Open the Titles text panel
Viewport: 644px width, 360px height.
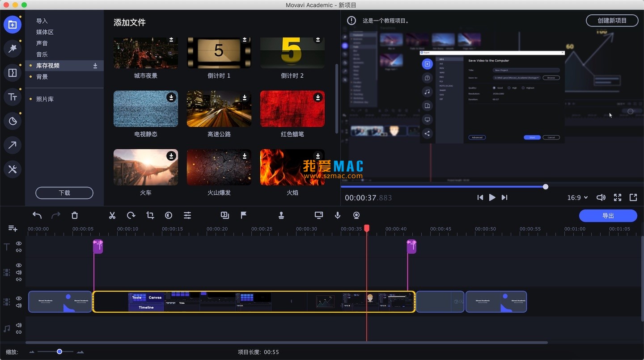(x=13, y=96)
